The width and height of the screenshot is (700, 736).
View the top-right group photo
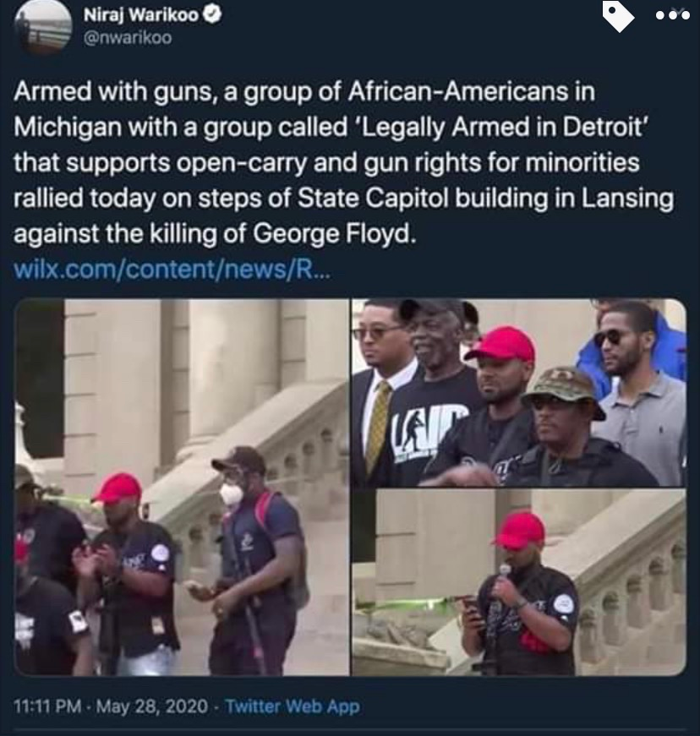519,392
